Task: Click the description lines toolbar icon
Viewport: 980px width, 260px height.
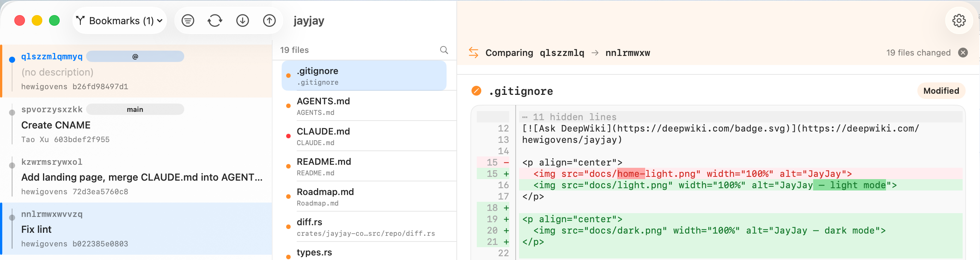Action: click(188, 20)
